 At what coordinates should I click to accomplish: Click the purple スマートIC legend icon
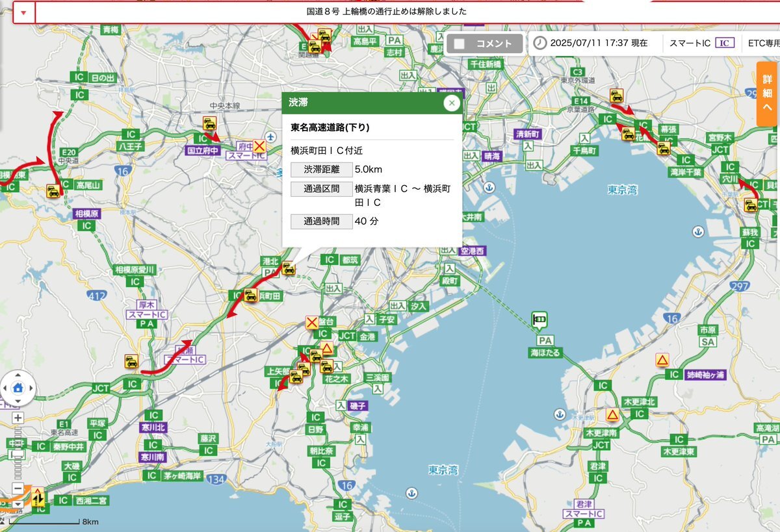[725, 44]
